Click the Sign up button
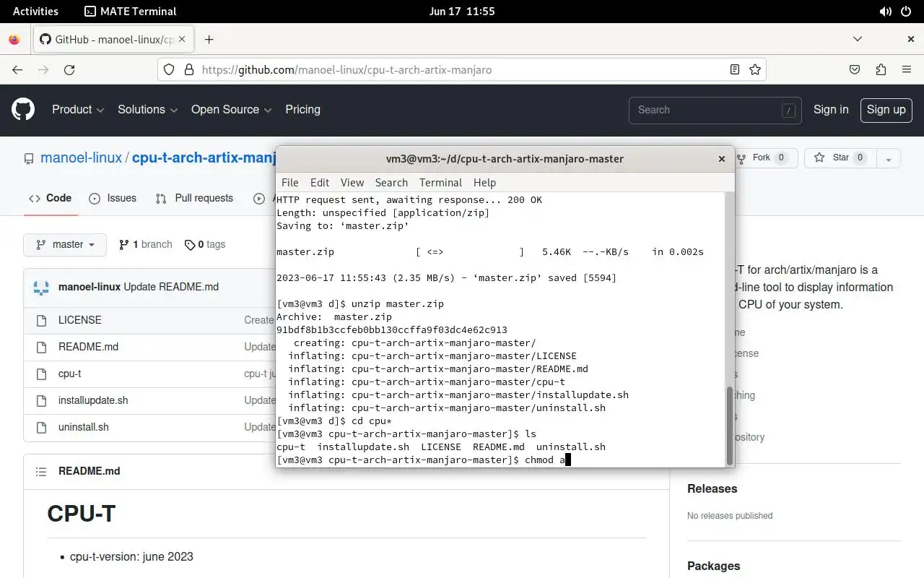Image resolution: width=924 pixels, height=578 pixels. click(x=886, y=110)
